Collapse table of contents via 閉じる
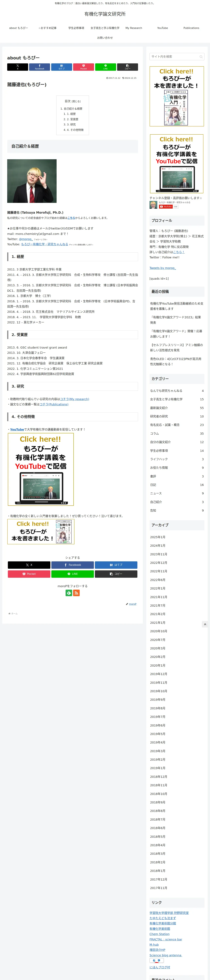210x980 pixels. click(76, 102)
